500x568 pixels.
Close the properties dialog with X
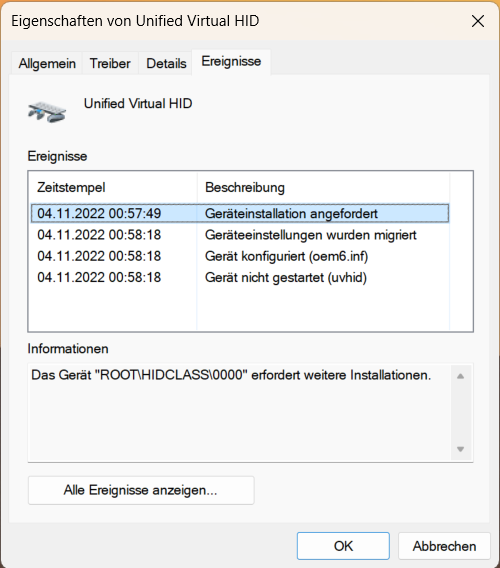click(x=478, y=21)
